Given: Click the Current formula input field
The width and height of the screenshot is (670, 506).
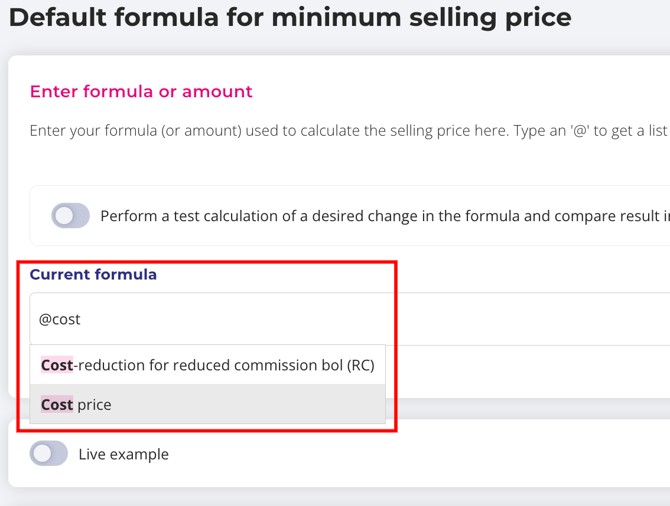Looking at the screenshot, I should pyautogui.click(x=300, y=319).
